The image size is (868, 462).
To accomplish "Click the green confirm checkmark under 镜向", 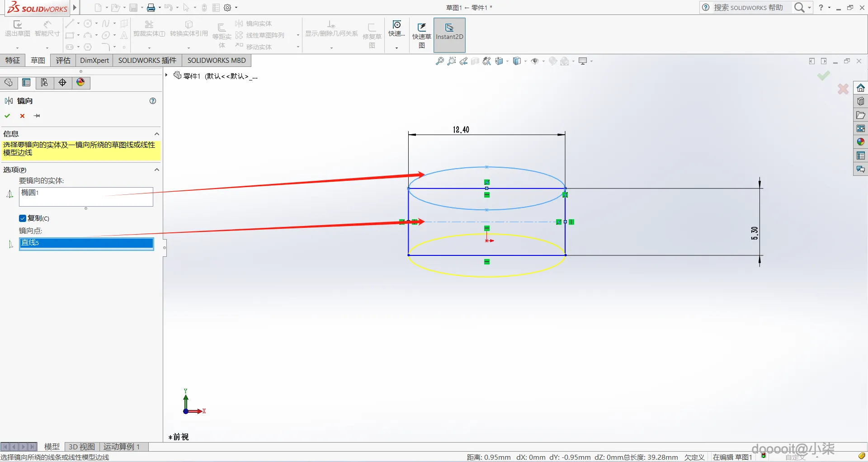I will [7, 116].
